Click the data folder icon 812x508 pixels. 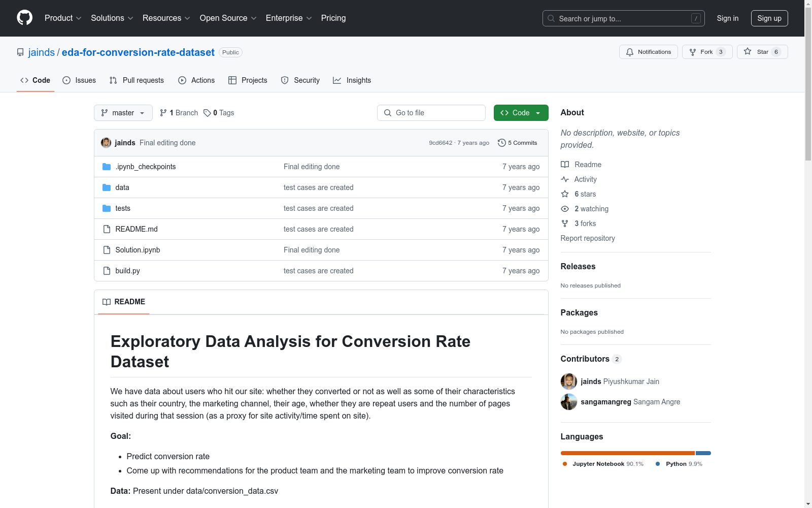(x=107, y=187)
